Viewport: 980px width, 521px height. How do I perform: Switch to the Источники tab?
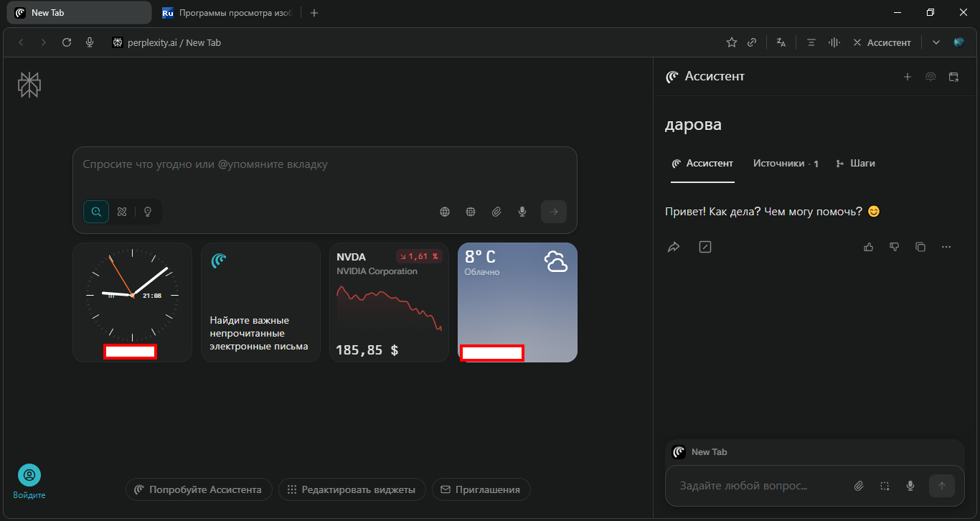click(785, 164)
